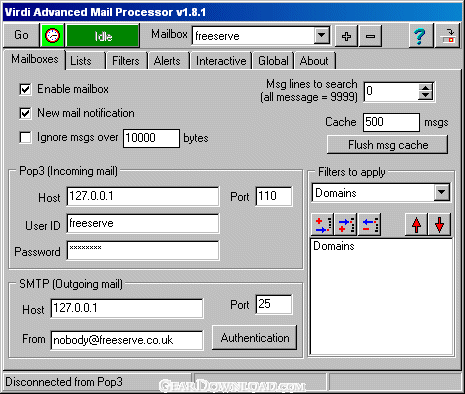Click the Pop3 Host field
This screenshot has height=394, width=465.
pyautogui.click(x=143, y=196)
